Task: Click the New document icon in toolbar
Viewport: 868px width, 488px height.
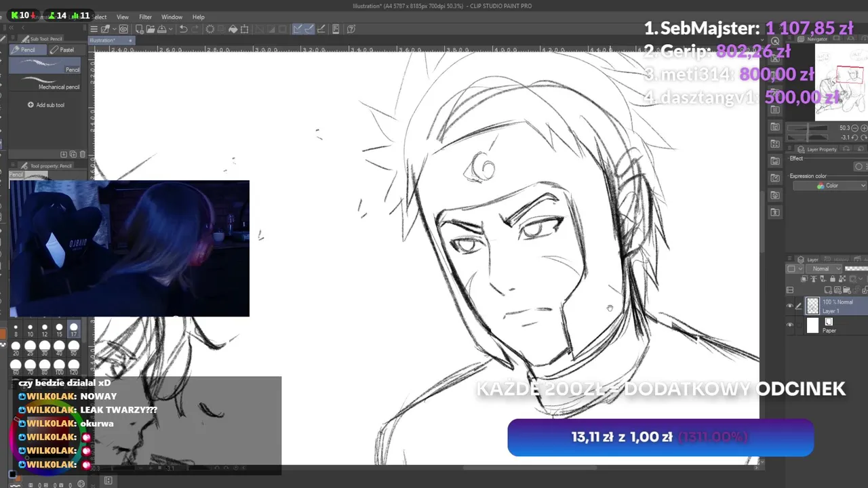Action: (x=140, y=29)
